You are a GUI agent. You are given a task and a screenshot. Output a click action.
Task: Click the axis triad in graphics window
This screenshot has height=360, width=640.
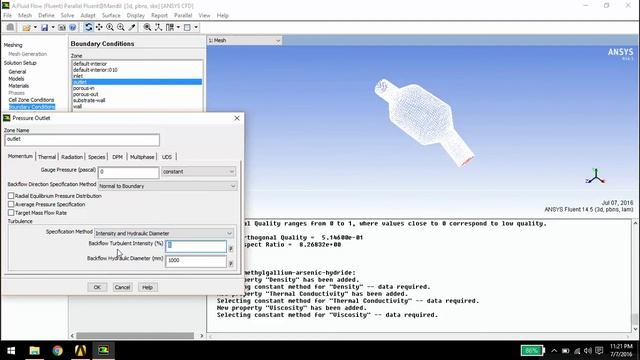596,176
